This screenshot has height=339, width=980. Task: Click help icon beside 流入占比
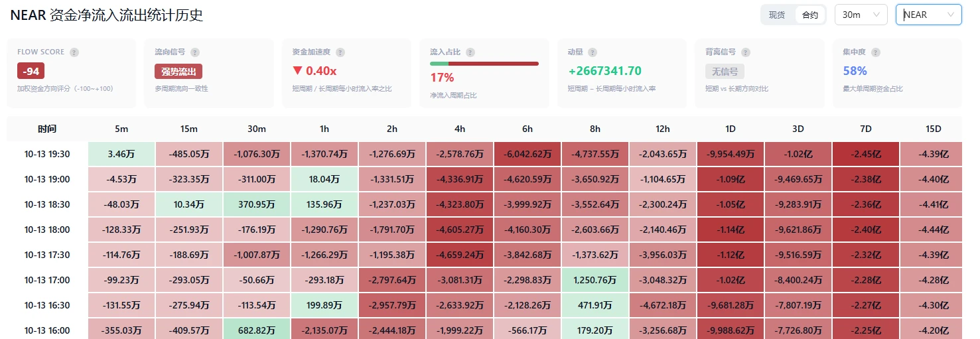point(470,52)
